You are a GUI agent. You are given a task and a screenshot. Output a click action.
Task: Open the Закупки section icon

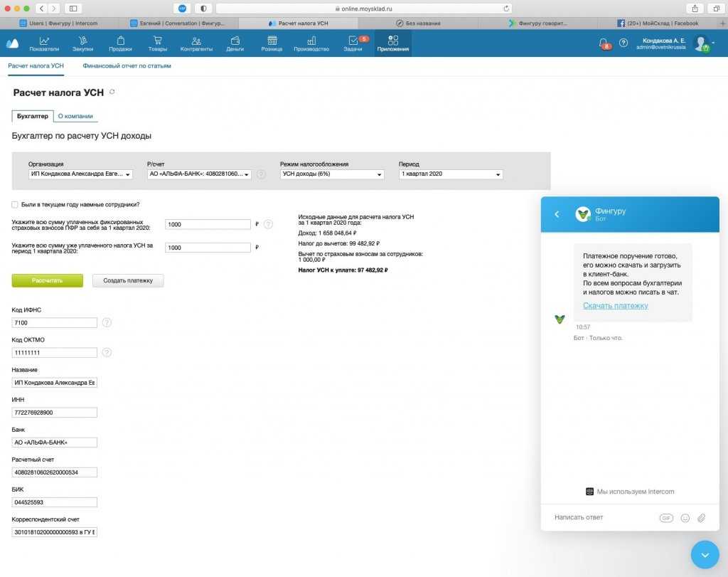click(x=82, y=41)
